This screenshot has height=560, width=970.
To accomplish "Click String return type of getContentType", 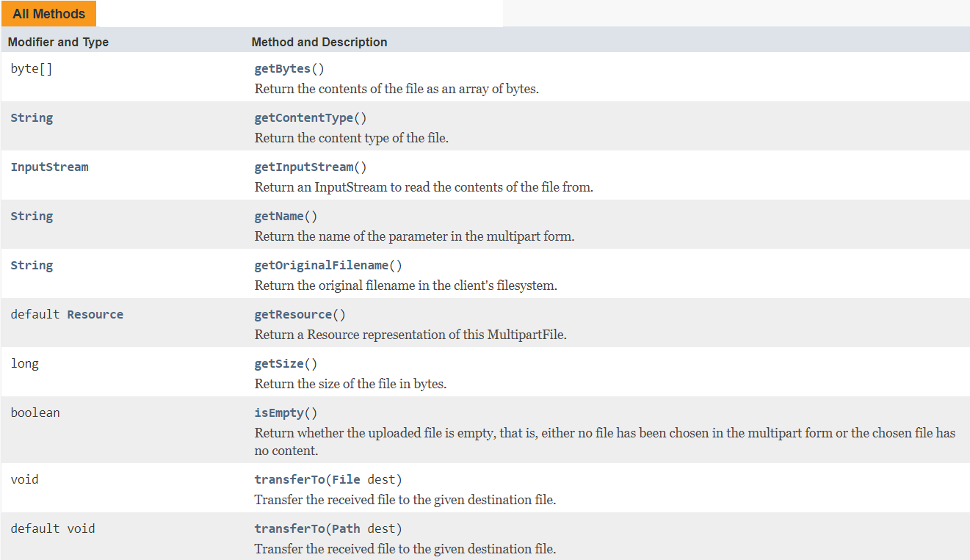I will [x=32, y=118].
